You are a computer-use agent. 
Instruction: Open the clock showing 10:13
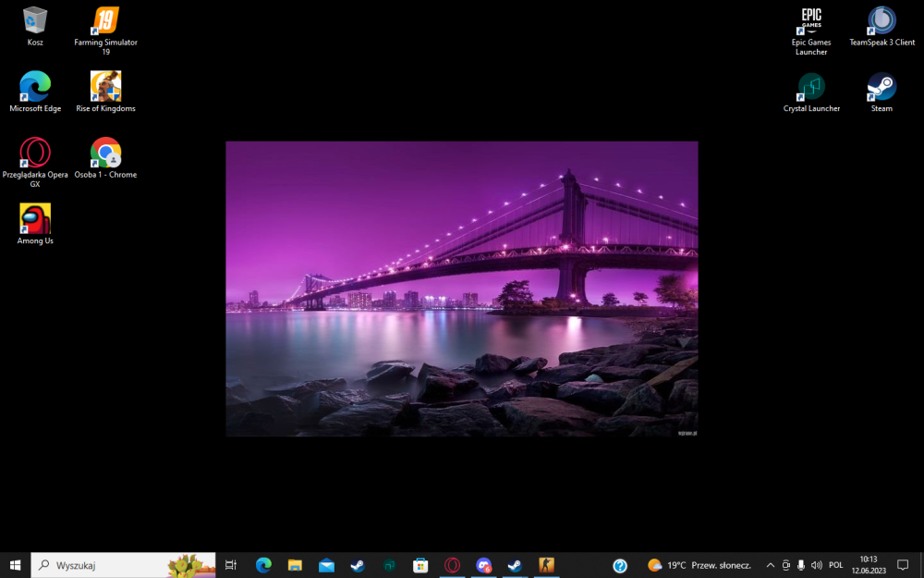(868, 565)
